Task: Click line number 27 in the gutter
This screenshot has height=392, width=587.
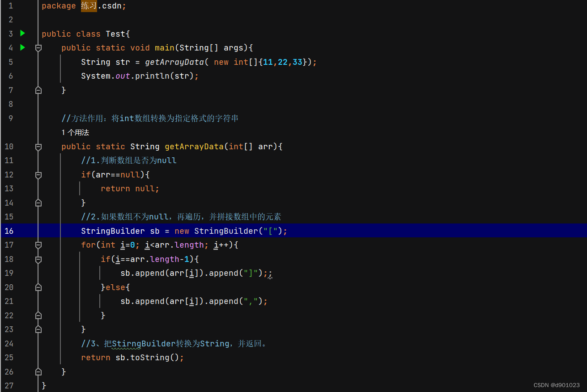Action: click(9, 385)
